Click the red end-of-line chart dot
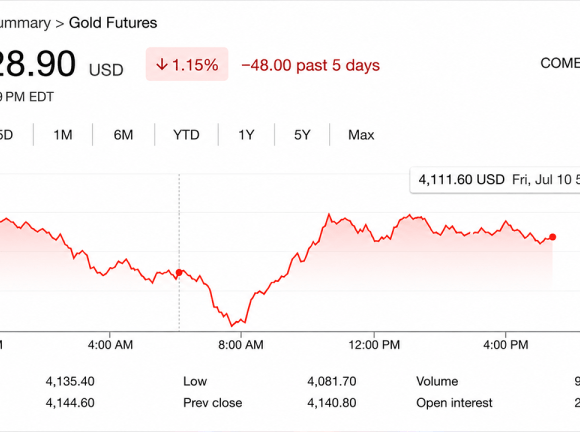The width and height of the screenshot is (580, 432). click(552, 237)
